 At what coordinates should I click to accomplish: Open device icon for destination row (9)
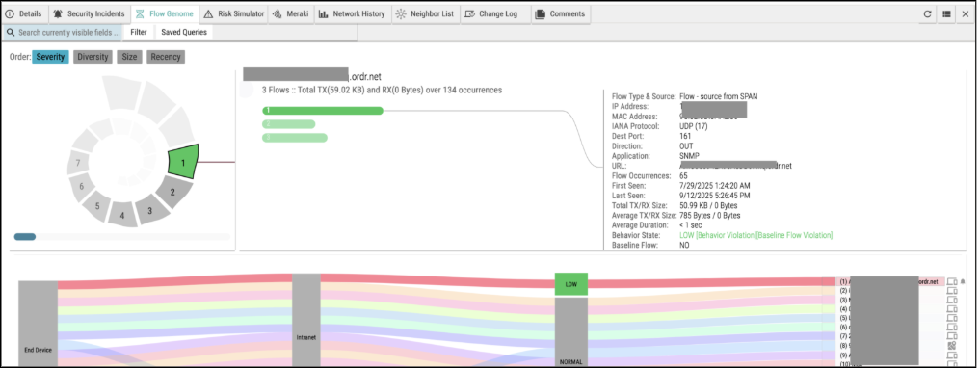pos(952,355)
